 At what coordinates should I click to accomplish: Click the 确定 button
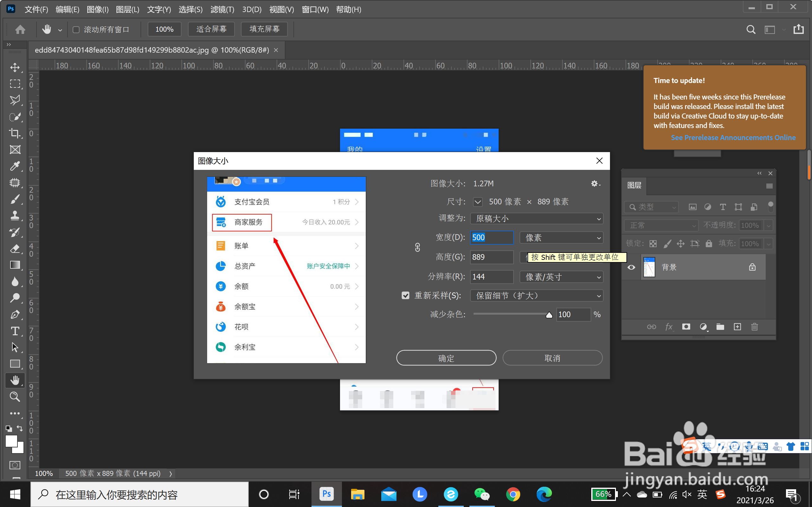tap(446, 358)
